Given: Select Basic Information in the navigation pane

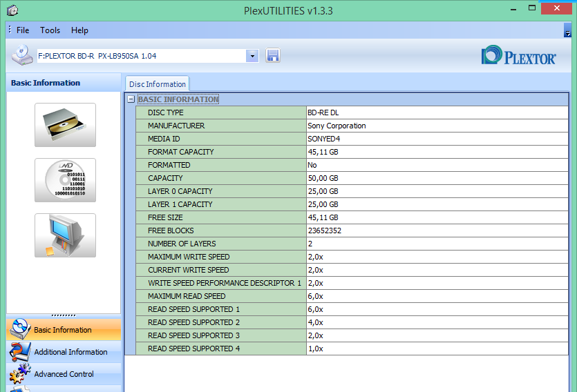Looking at the screenshot, I should [x=64, y=330].
